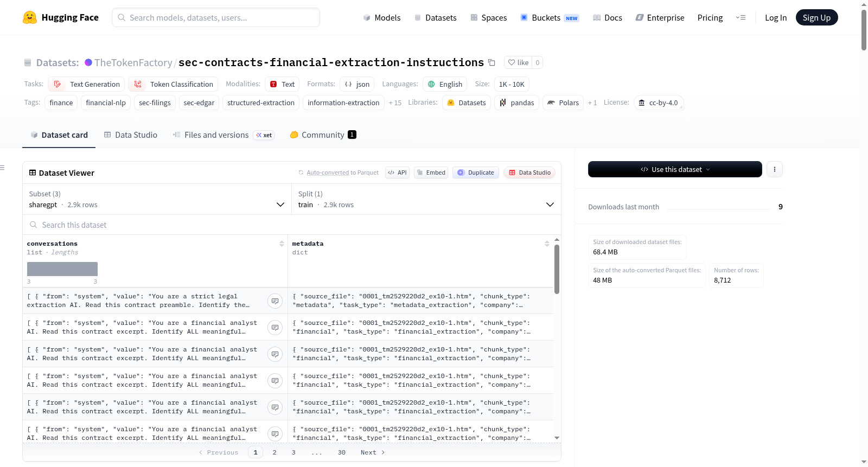Image resolution: width=868 pixels, height=467 pixels.
Task: Click the Search this dataset field
Action: 292,225
